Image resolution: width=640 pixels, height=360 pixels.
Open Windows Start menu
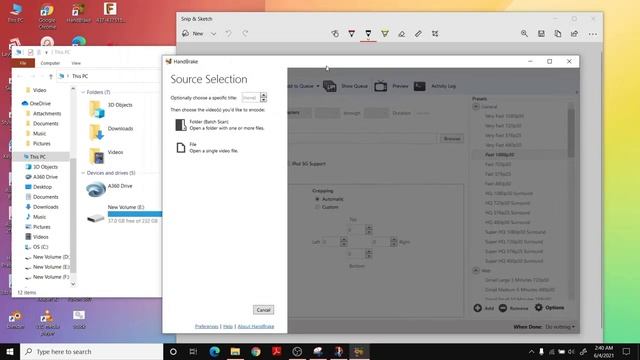(x=10, y=351)
